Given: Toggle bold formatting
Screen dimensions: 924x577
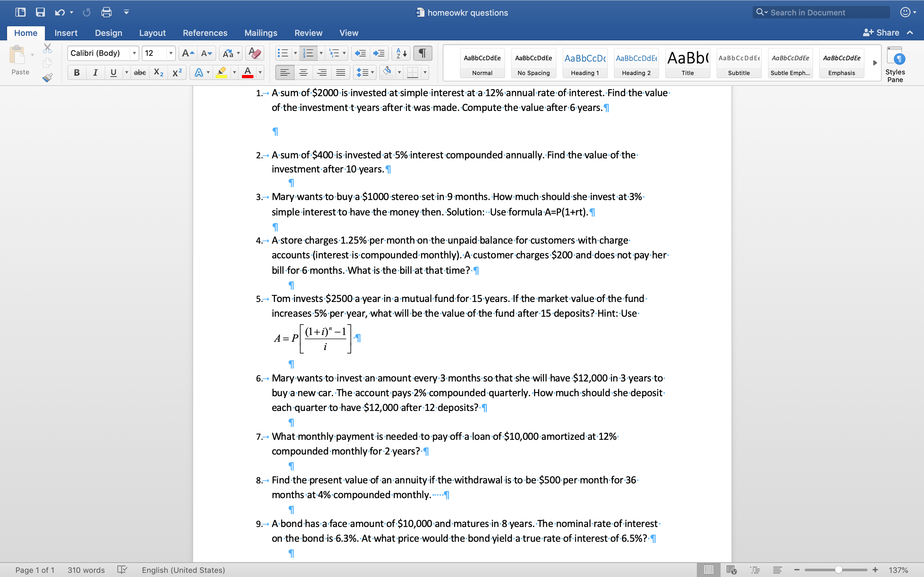Looking at the screenshot, I should 76,72.
